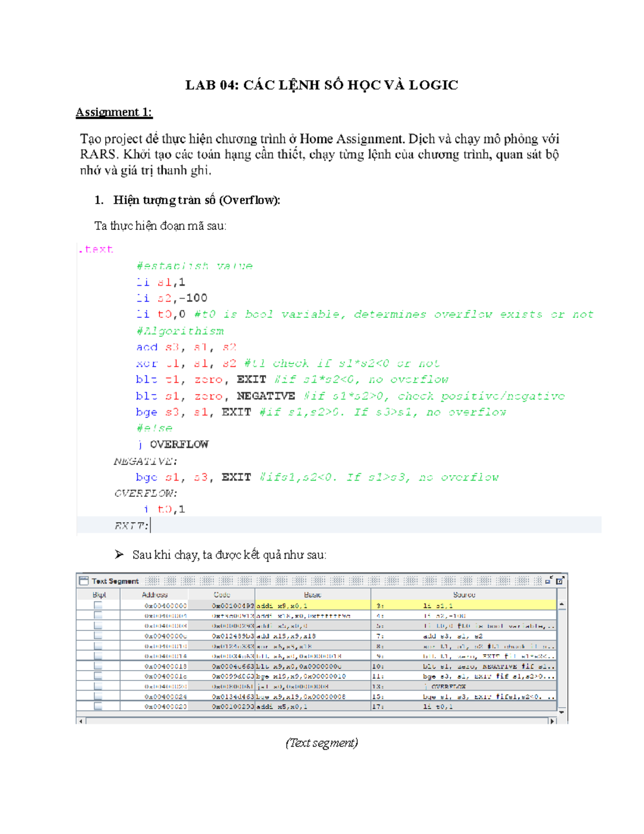Click the code cell 0x00100293
Viewport: 644px width, 834px height.
click(x=222, y=706)
